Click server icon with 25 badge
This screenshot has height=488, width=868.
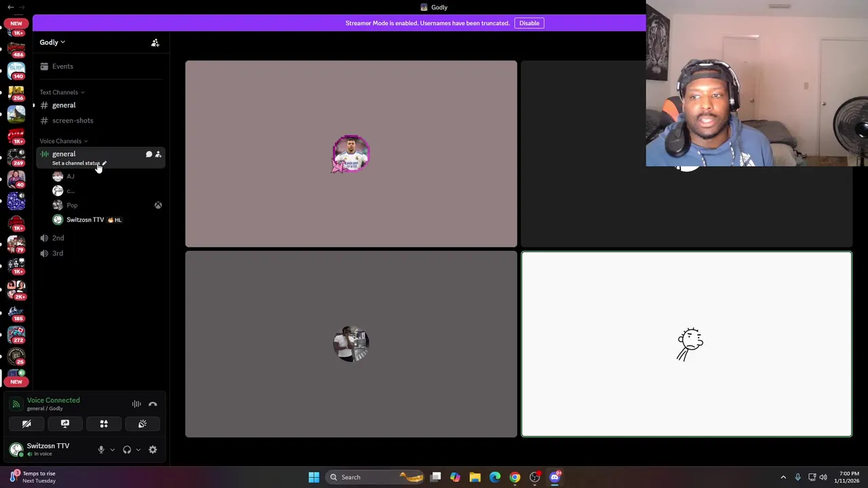pyautogui.click(x=16, y=357)
